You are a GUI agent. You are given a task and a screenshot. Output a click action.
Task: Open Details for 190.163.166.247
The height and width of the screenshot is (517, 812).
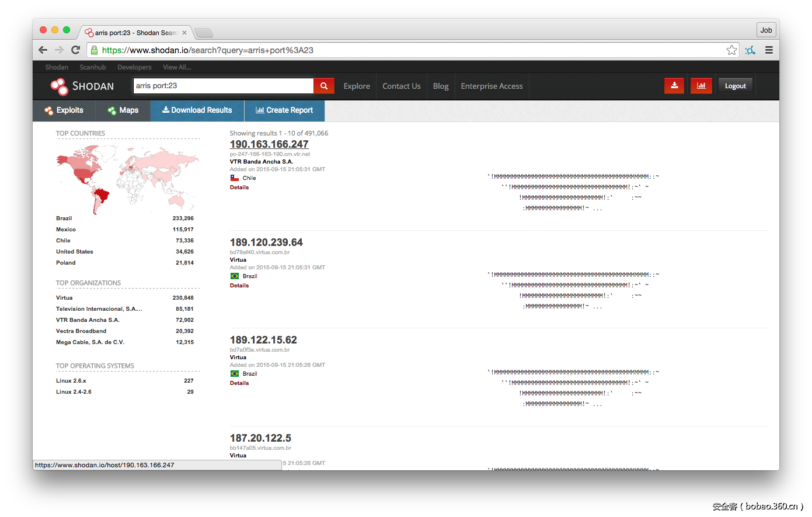point(239,188)
